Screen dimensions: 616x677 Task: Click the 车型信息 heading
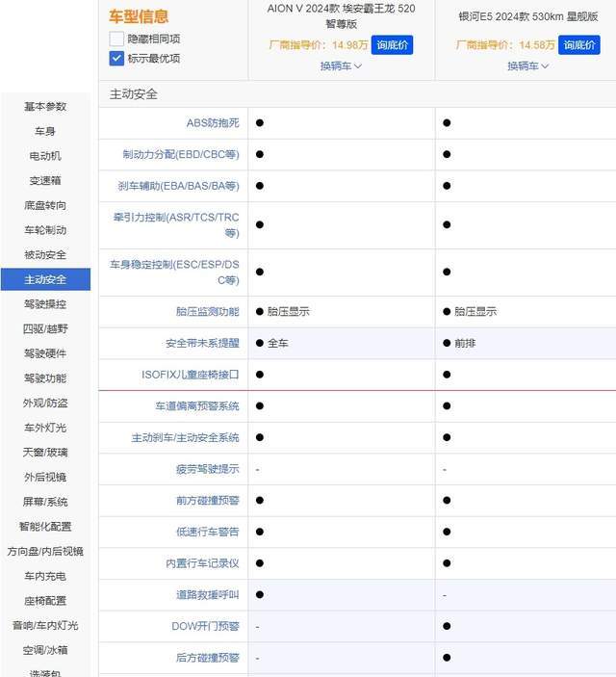coord(139,16)
